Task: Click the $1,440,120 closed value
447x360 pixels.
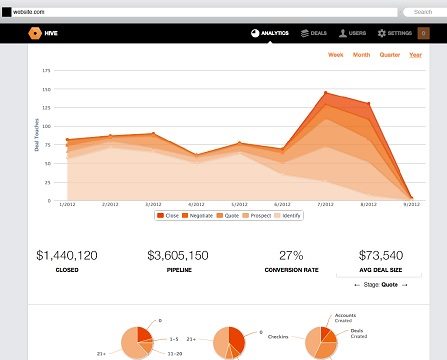Action: (x=67, y=256)
